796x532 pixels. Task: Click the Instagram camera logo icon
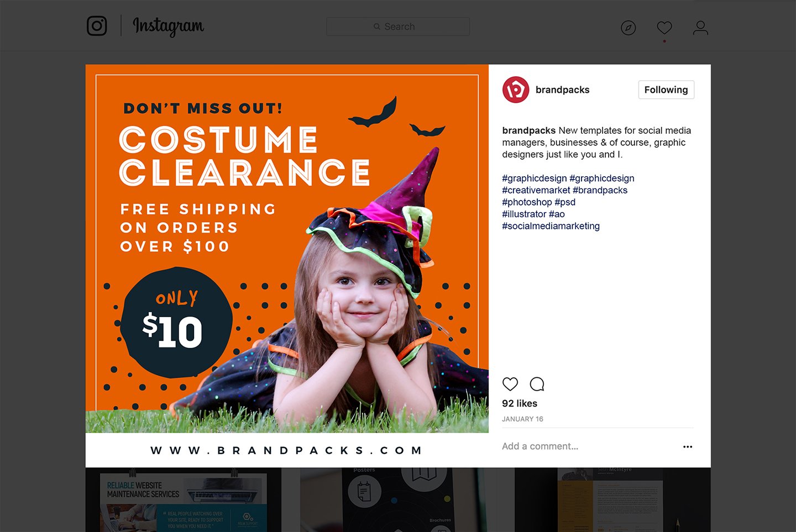97,26
